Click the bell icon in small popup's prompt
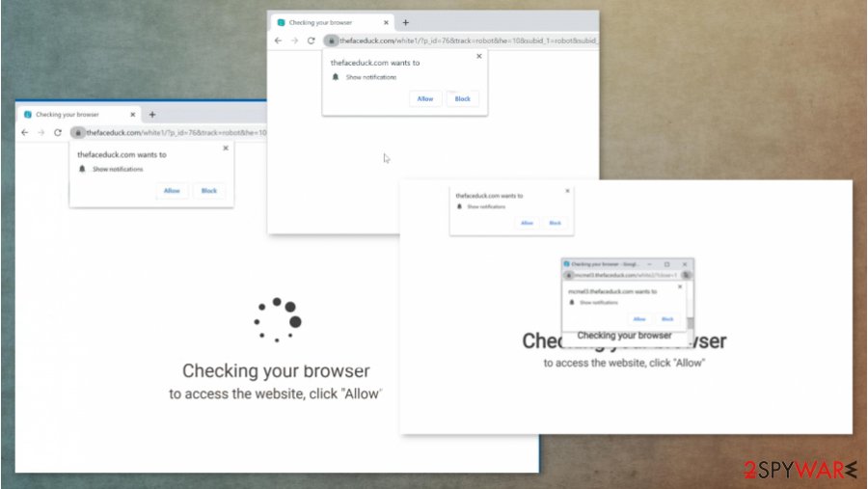 pos(572,303)
